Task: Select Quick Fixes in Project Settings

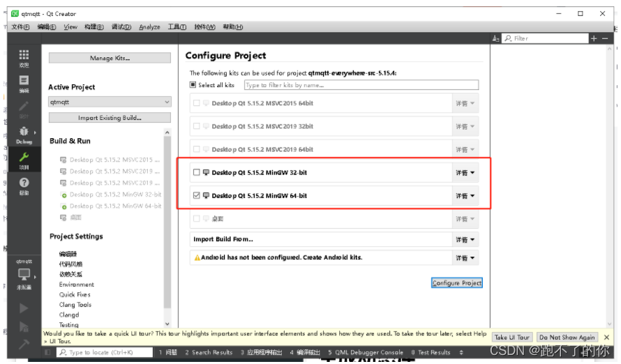Action: (x=75, y=294)
